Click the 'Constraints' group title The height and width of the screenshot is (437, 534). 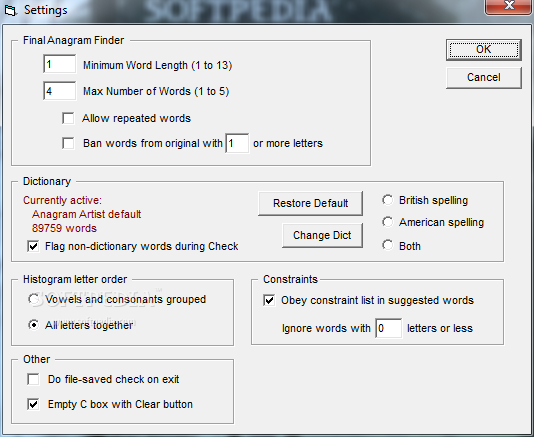290,279
